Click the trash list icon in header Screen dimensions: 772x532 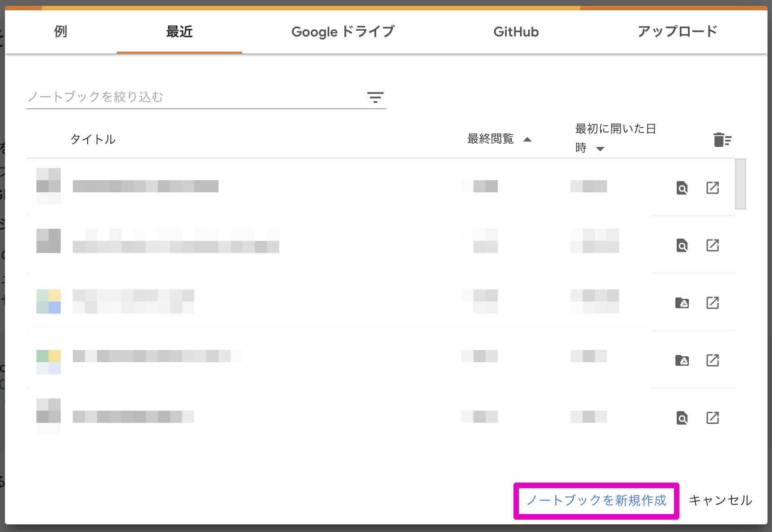pos(722,140)
